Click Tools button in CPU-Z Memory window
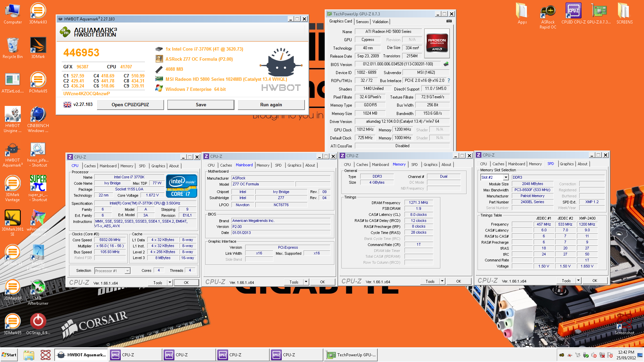The height and width of the screenshot is (362, 644). (x=430, y=281)
